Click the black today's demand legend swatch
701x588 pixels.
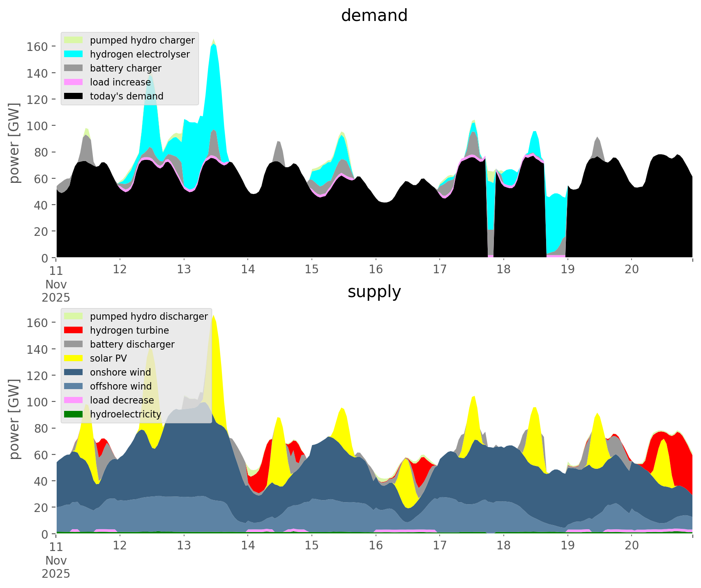(74, 96)
